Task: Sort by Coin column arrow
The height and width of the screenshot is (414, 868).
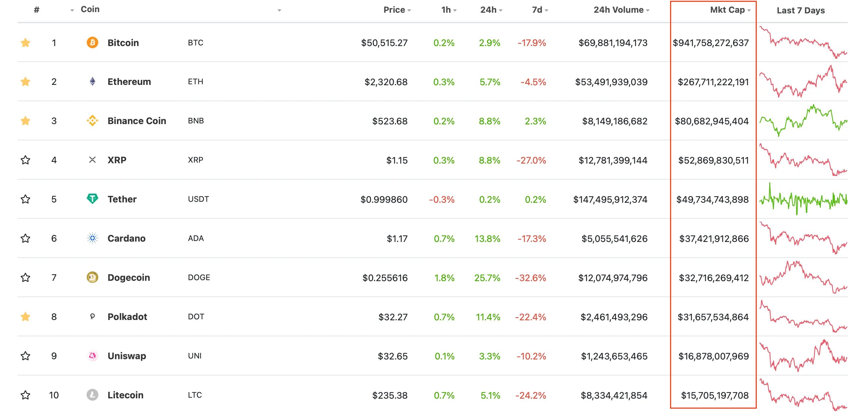Action: (x=279, y=11)
